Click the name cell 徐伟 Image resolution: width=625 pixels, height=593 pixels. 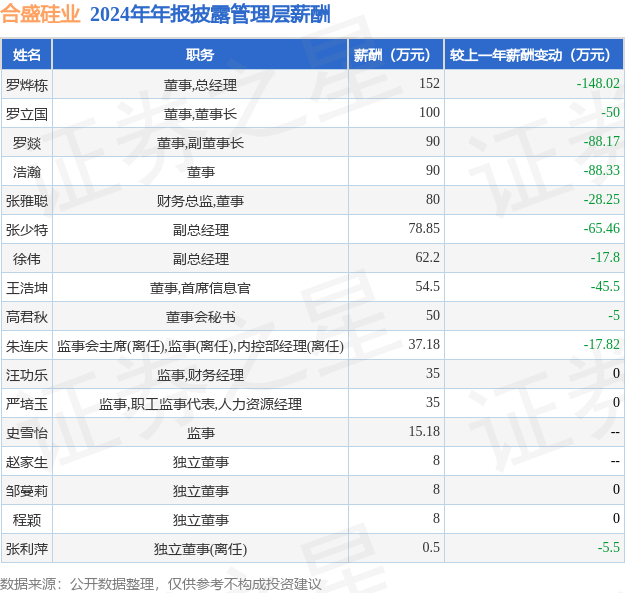pos(27,259)
